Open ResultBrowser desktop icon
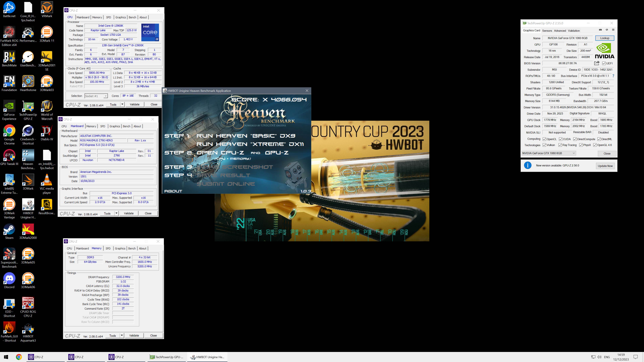644x362 pixels. click(x=47, y=207)
